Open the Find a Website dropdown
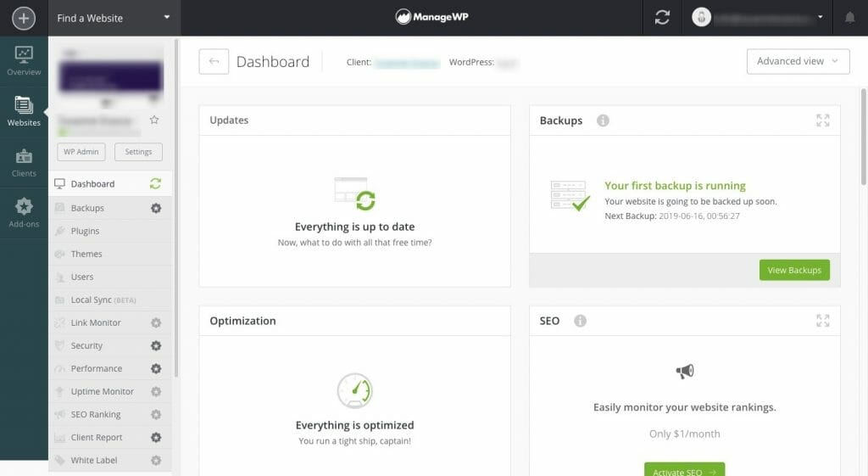 pyautogui.click(x=114, y=18)
